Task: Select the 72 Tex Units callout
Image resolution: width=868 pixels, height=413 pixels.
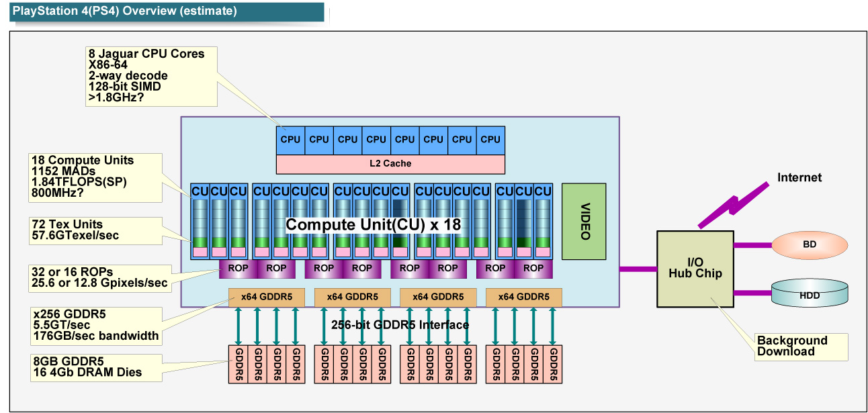Action: click(96, 230)
